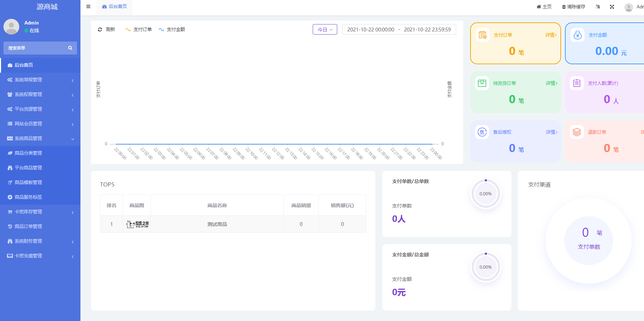Image resolution: width=644 pixels, height=321 pixels.
Task: Click the fullscreen expand icon in header
Action: [612, 7]
